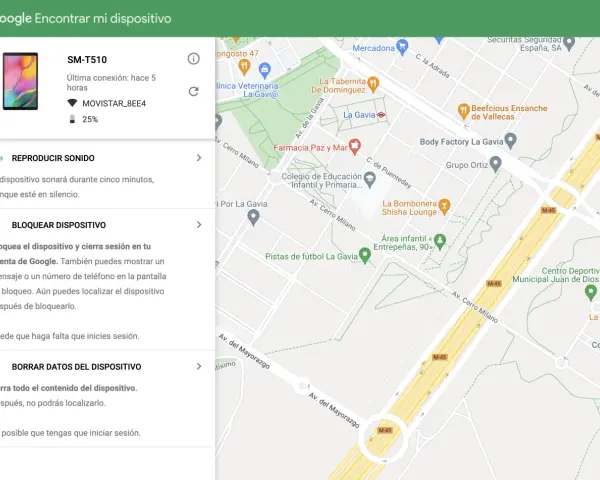This screenshot has width=600, height=480.
Task: Click the Encontrar mi dispositivo header title
Action: pos(103,18)
